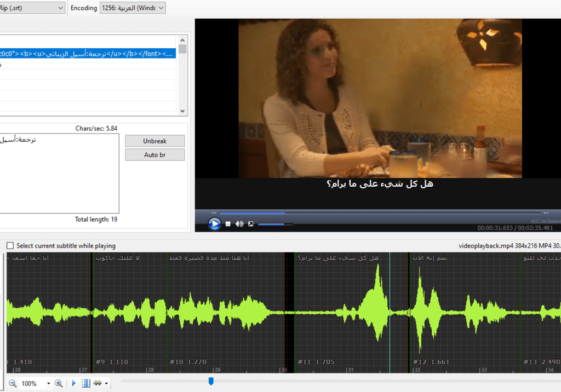Click into the subtitle text edit box
The width and height of the screenshot is (561, 392).
coord(59,174)
